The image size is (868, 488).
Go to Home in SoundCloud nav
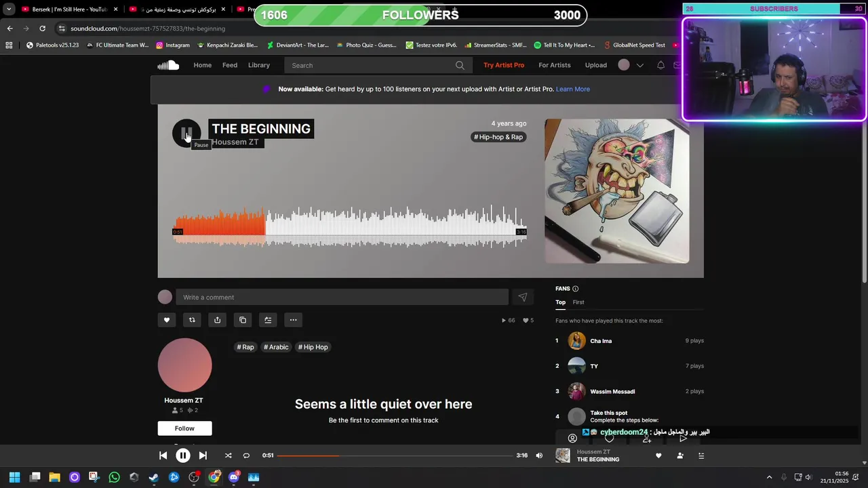202,65
